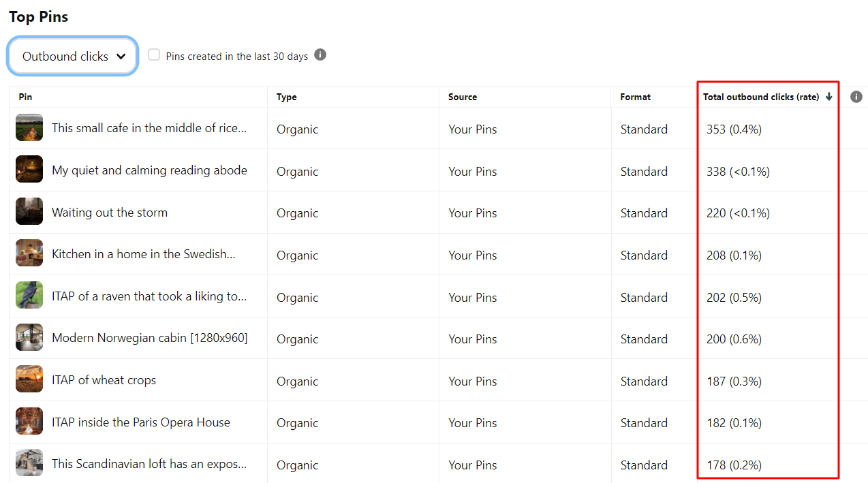Screen dimensions: 868x483
Task: Click info icon at table header right
Action: point(856,97)
